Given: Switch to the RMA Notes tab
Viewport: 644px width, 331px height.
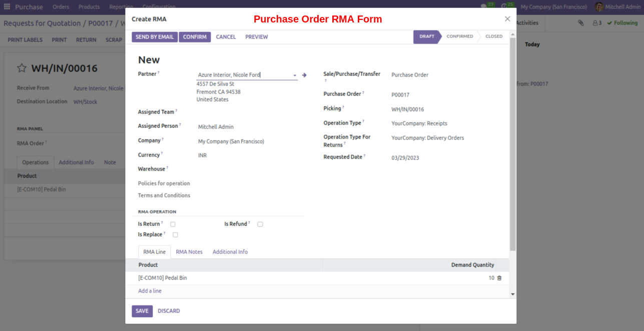Looking at the screenshot, I should (189, 251).
